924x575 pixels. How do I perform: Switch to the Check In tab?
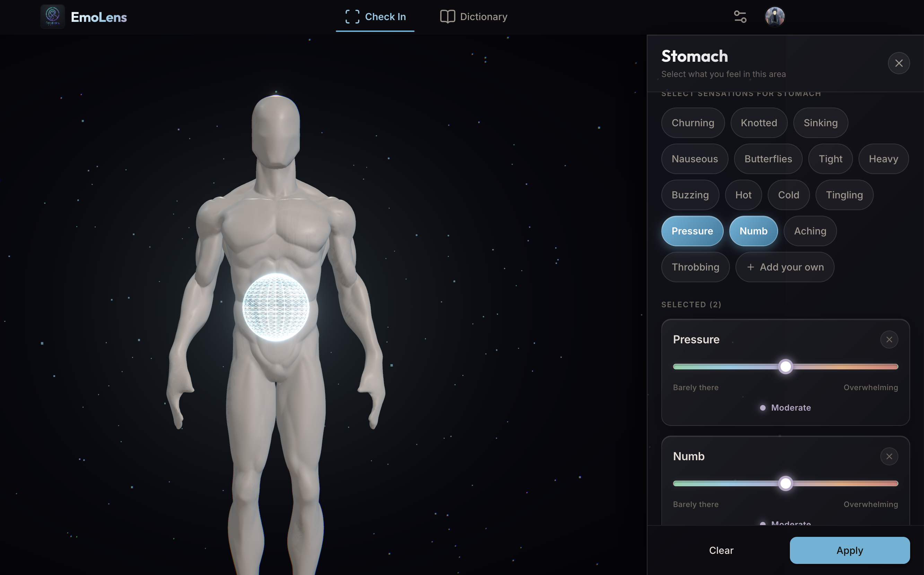coord(375,17)
